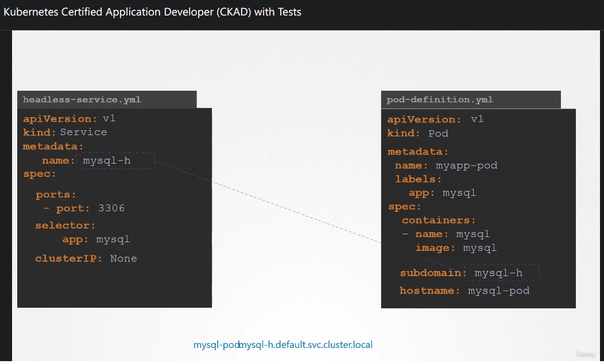Click the mysql-h name value in service
Image resolution: width=604 pixels, height=364 pixels.
(107, 161)
